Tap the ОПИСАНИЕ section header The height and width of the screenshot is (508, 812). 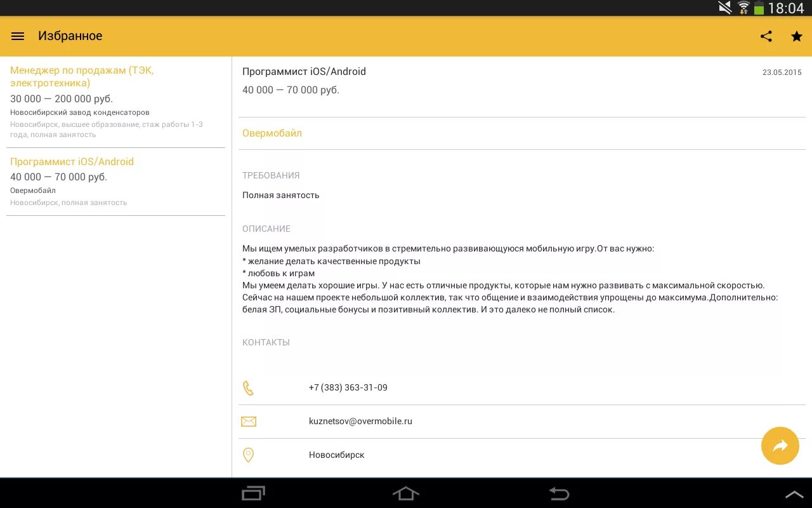[x=266, y=229]
